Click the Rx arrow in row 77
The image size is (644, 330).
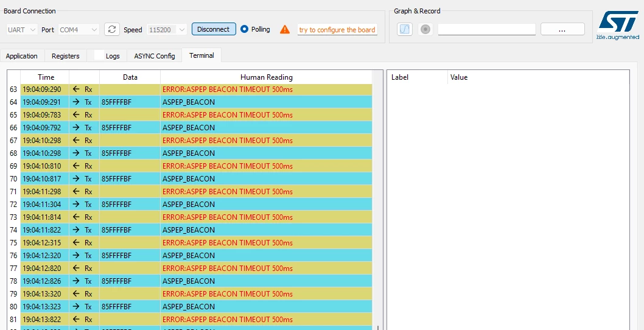point(75,269)
